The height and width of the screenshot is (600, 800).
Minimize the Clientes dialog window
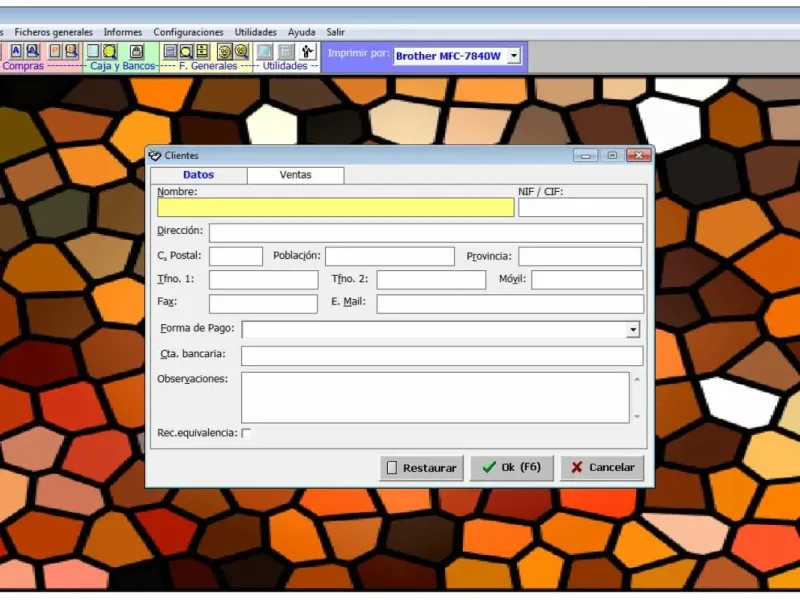coord(586,155)
